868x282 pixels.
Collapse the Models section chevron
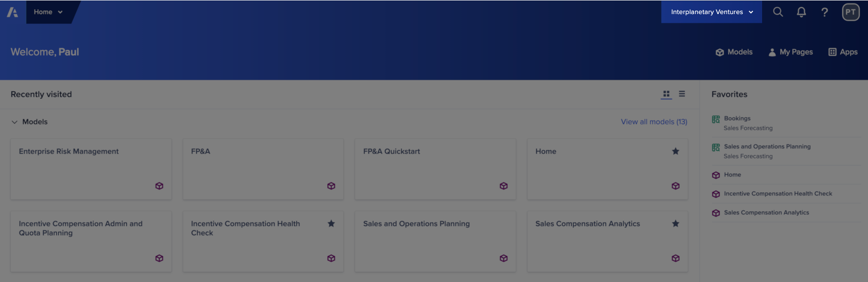coord(15,122)
